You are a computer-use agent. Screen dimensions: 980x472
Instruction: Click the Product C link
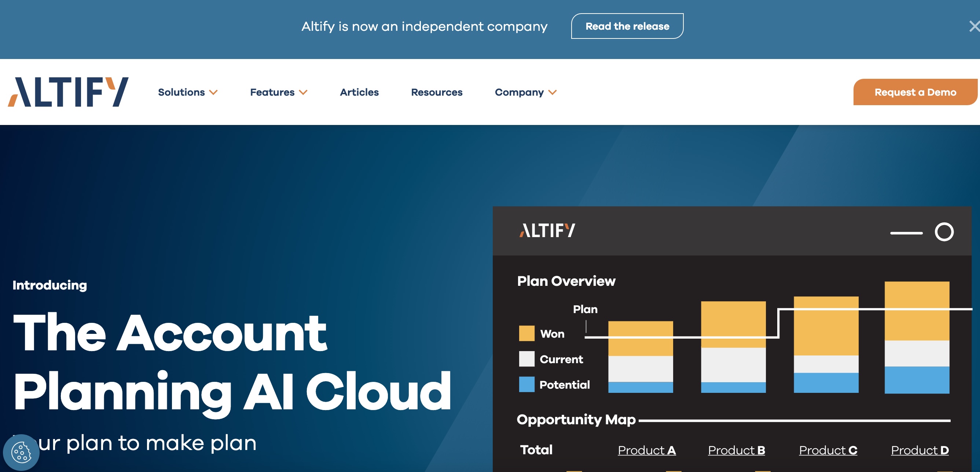click(828, 450)
